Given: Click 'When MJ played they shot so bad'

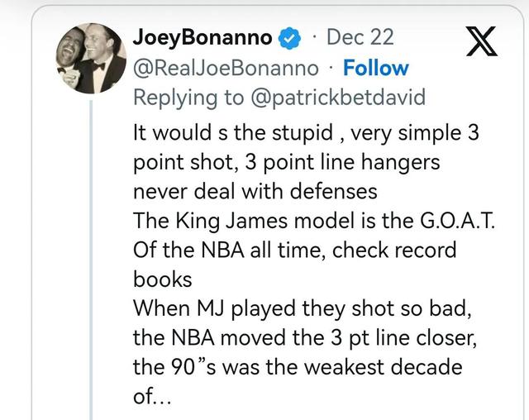Looking at the screenshot, I should pyautogui.click(x=288, y=307).
